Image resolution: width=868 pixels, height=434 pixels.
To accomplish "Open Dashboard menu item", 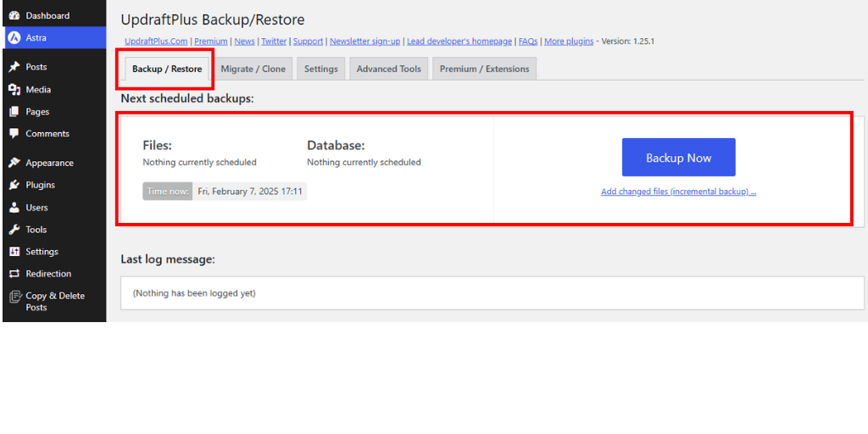I will click(x=54, y=15).
